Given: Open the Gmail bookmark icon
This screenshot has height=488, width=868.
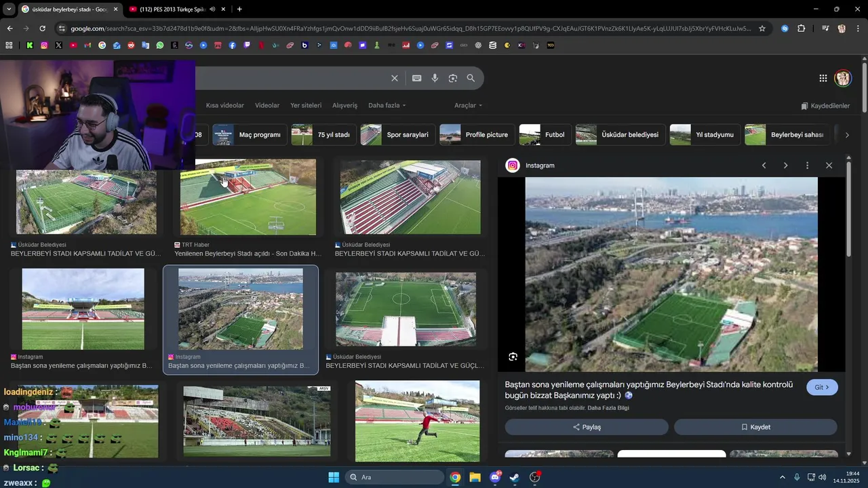Looking at the screenshot, I should click(x=87, y=45).
